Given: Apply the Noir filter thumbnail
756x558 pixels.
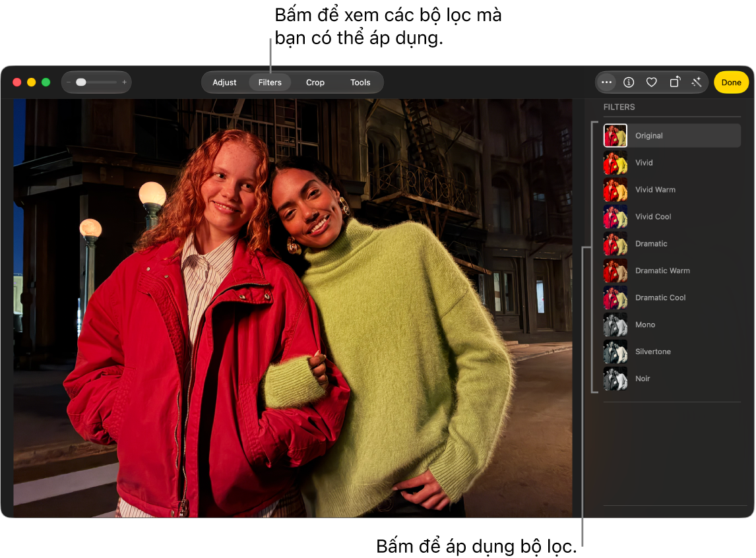Looking at the screenshot, I should click(615, 378).
